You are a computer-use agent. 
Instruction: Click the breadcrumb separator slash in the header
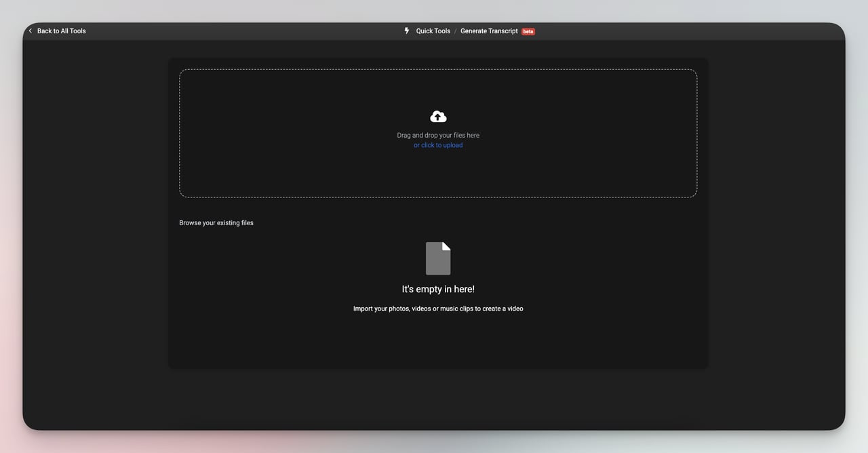(x=455, y=31)
